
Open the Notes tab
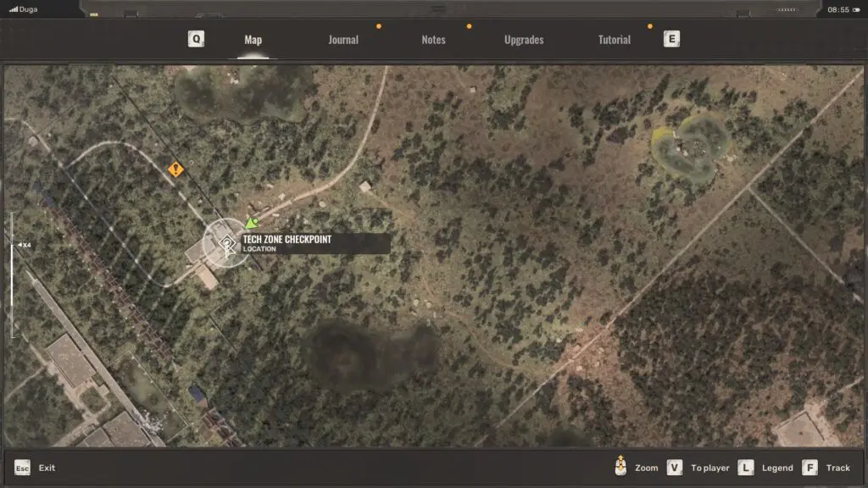[433, 40]
